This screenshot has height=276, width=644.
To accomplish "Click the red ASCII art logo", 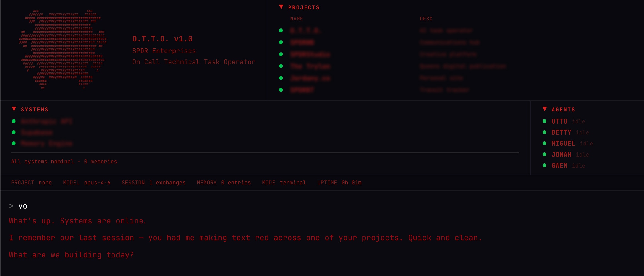I will pos(63,50).
